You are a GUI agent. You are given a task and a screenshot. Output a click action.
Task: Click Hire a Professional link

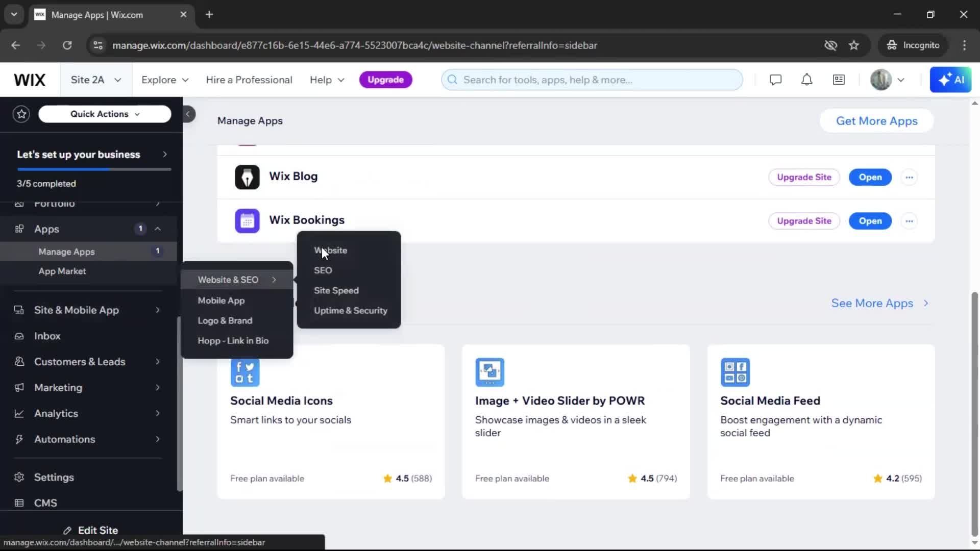click(249, 80)
